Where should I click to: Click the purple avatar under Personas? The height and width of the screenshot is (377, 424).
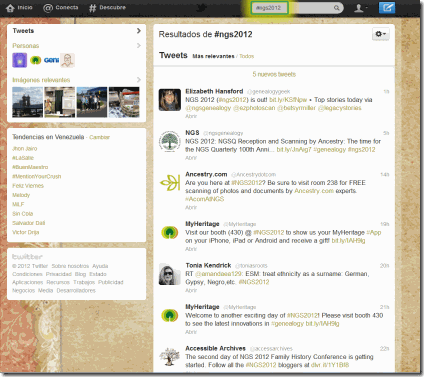click(20, 60)
